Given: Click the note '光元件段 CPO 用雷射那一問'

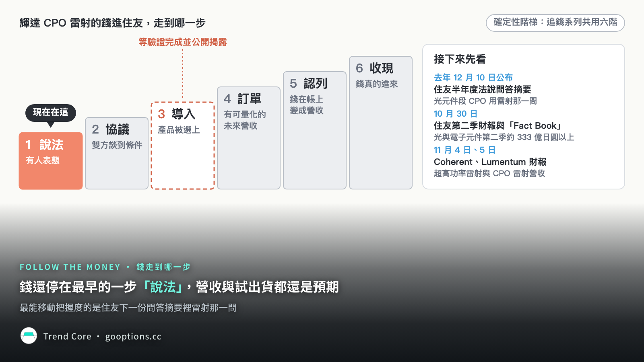Looking at the screenshot, I should (485, 101).
